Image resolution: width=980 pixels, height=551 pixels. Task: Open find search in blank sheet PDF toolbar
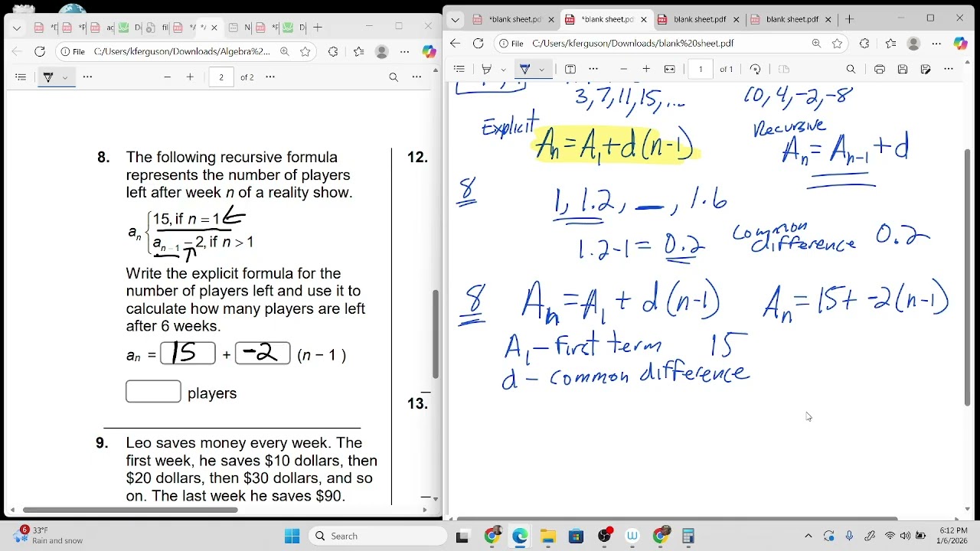click(851, 69)
